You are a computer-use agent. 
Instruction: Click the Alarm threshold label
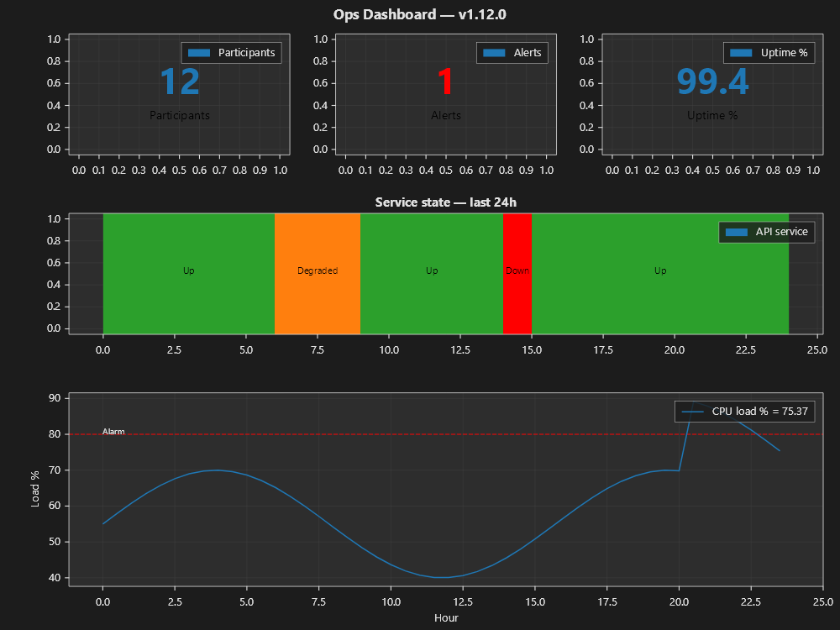[113, 431]
